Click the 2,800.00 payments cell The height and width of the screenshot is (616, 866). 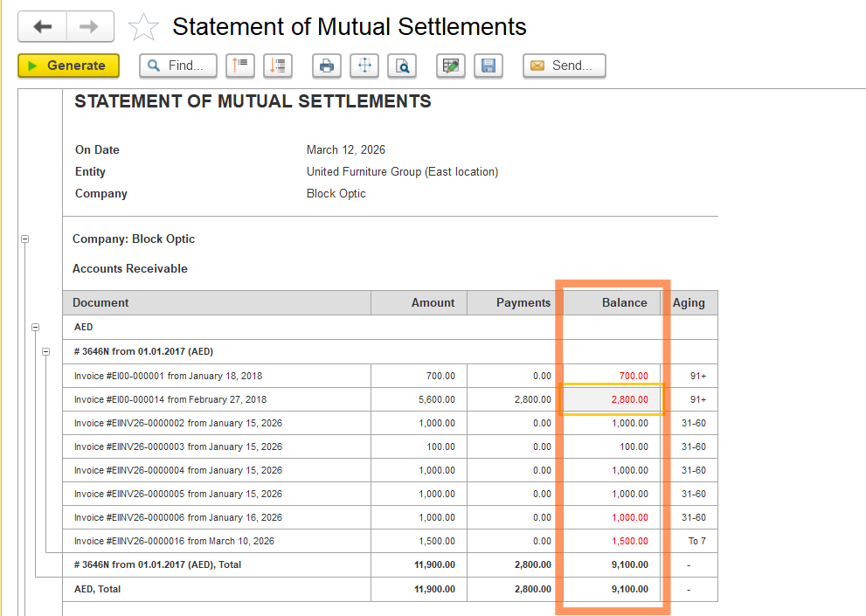(x=523, y=399)
